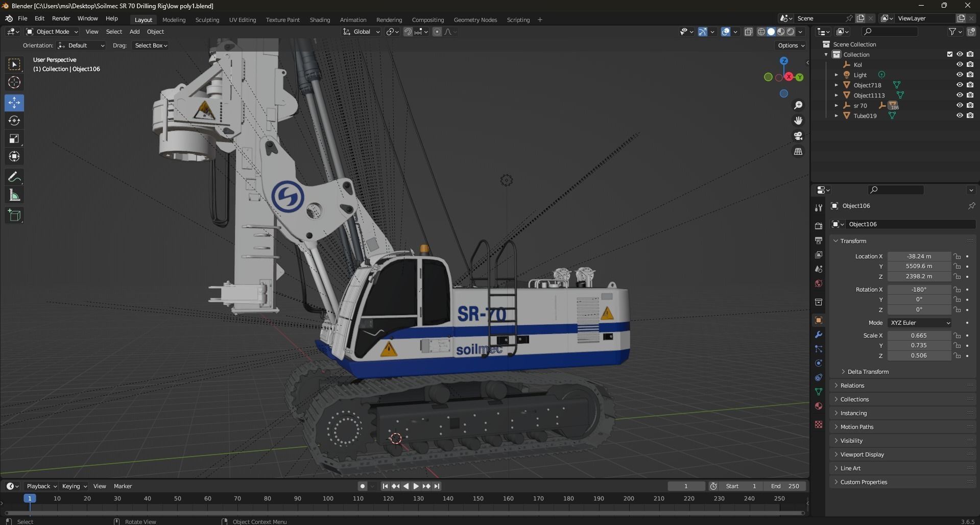Open the viewport Add menu
Viewport: 980px width, 525px height.
[x=134, y=32]
